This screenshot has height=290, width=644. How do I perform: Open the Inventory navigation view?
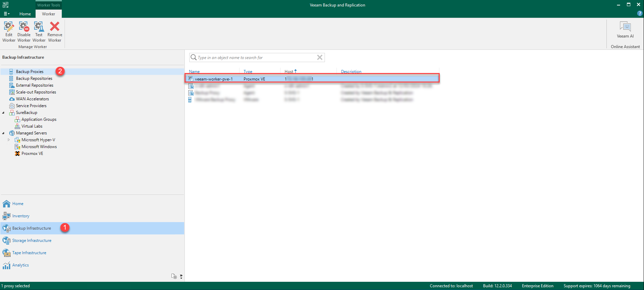(21, 216)
